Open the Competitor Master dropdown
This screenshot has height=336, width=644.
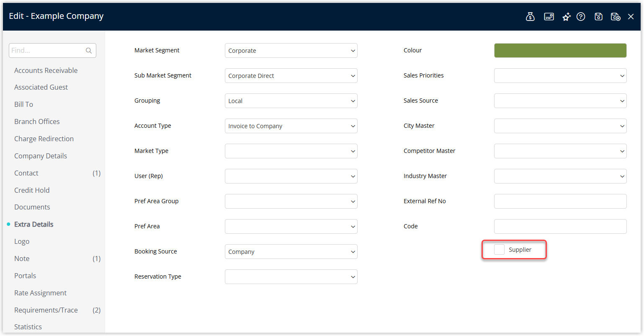(x=560, y=151)
